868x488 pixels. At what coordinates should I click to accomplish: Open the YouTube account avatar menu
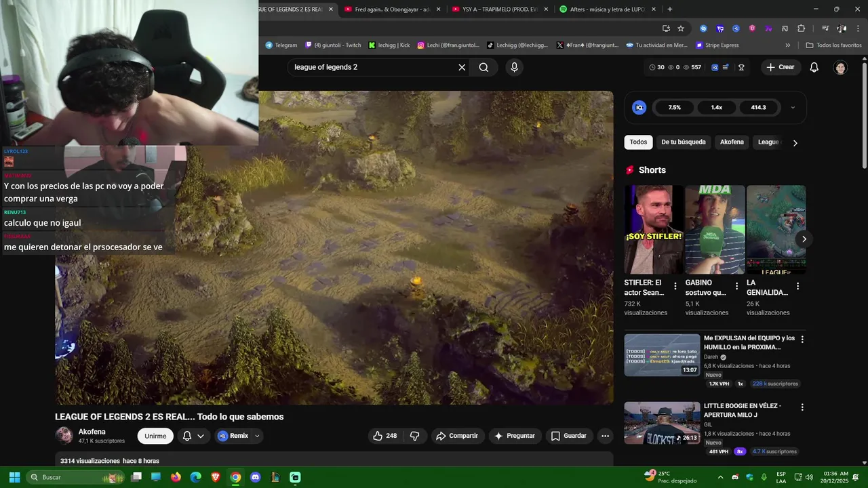[841, 67]
